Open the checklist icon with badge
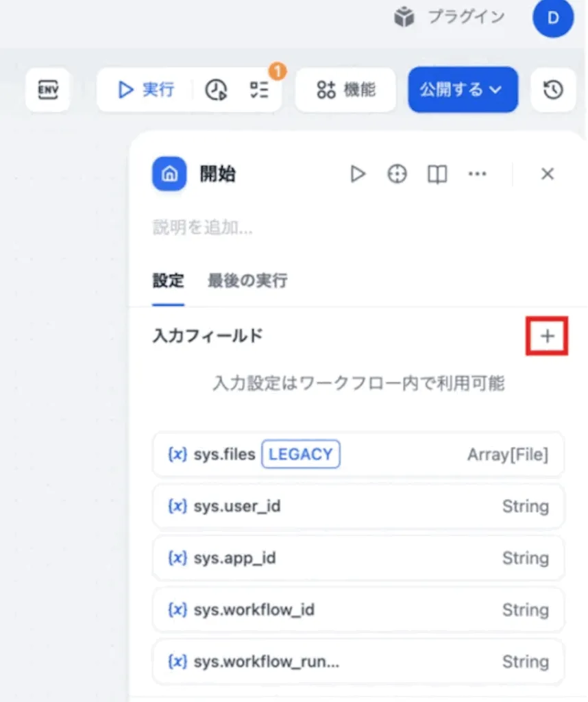The image size is (588, 702). coord(260,90)
